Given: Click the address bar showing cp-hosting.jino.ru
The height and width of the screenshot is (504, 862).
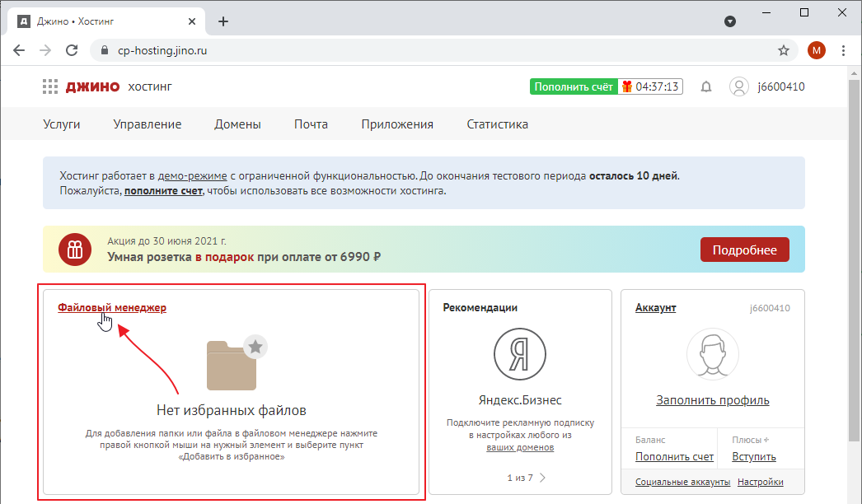Looking at the screenshot, I should coord(412,50).
